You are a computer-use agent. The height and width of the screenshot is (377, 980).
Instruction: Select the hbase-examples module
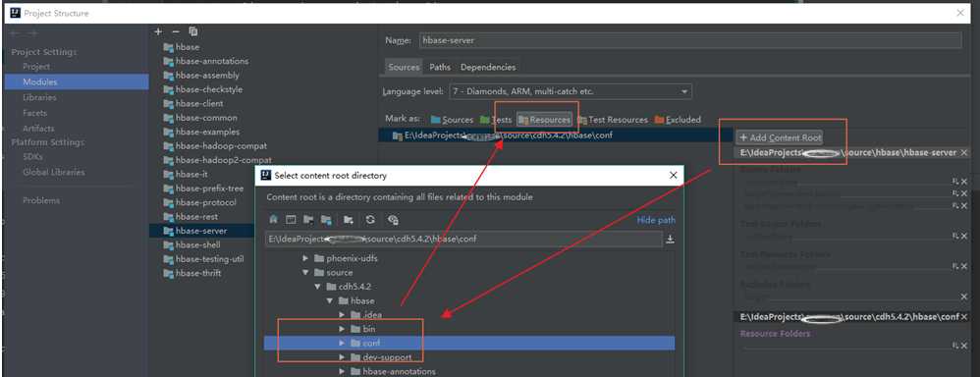pos(201,132)
